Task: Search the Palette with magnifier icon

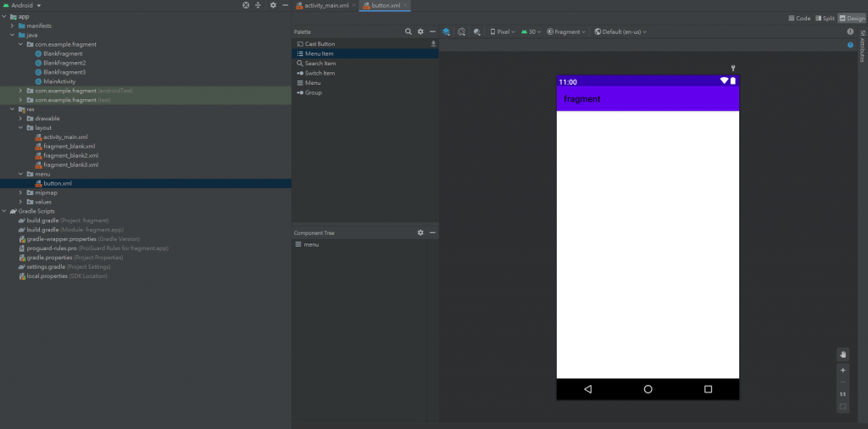Action: pyautogui.click(x=409, y=31)
